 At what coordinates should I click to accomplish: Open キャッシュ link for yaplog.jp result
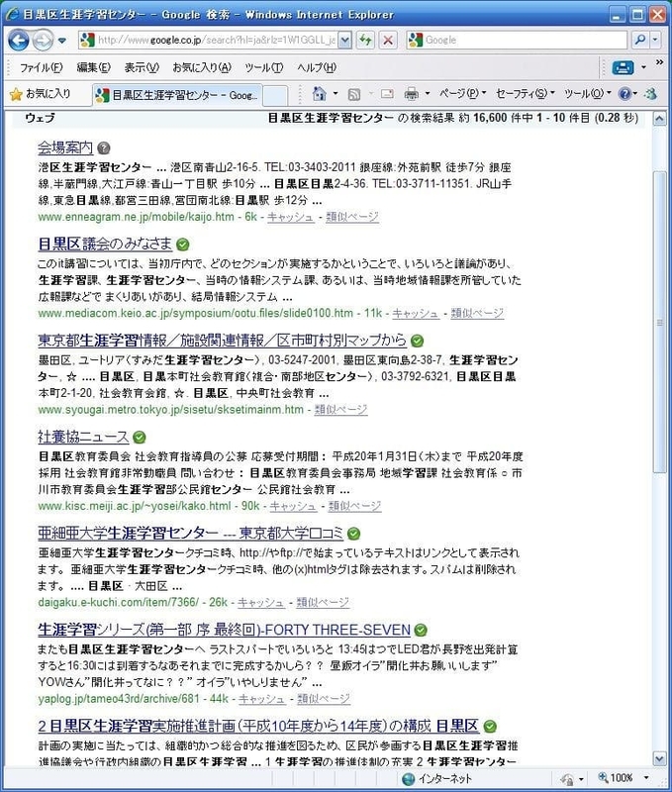point(262,699)
